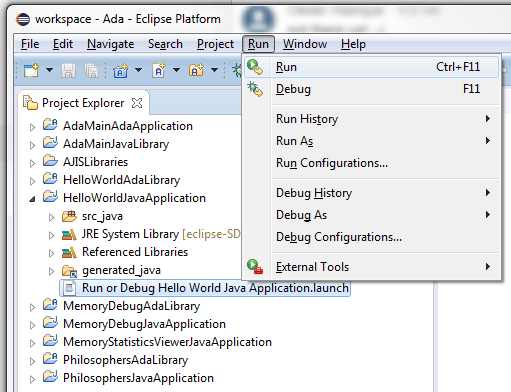
Task: Click the Referenced Libraries books icon
Action: tap(69, 252)
